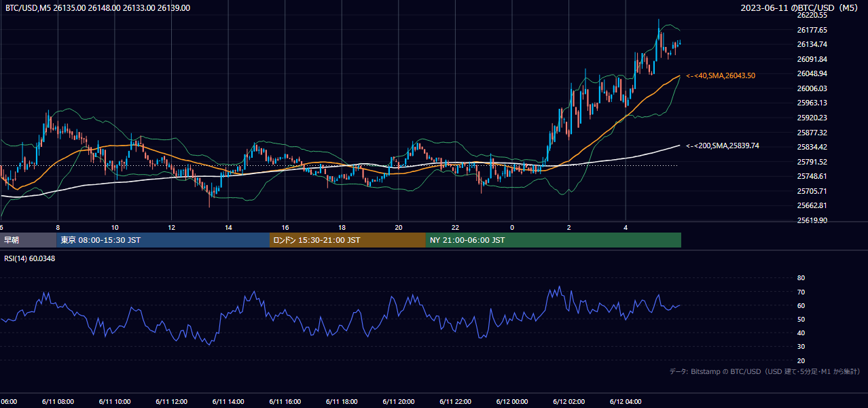Click the 25619.90 price axis label
868x408 pixels.
(x=812, y=220)
